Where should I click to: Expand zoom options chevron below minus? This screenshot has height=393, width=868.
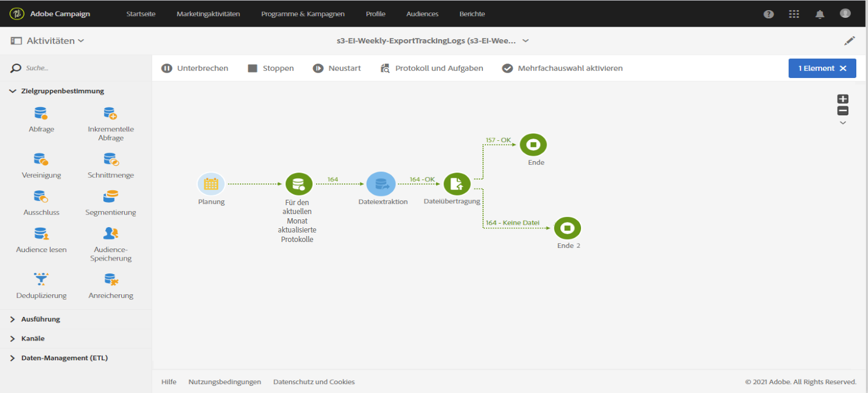click(842, 123)
